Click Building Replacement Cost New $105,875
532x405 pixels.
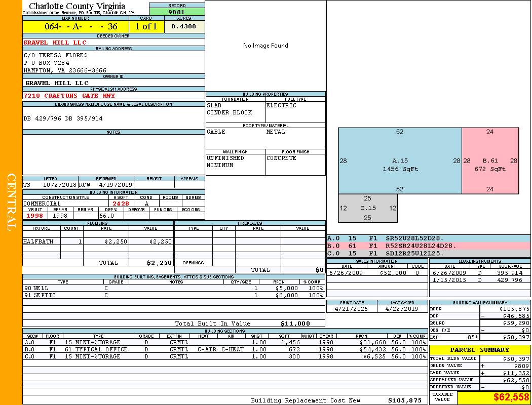(x=405, y=400)
